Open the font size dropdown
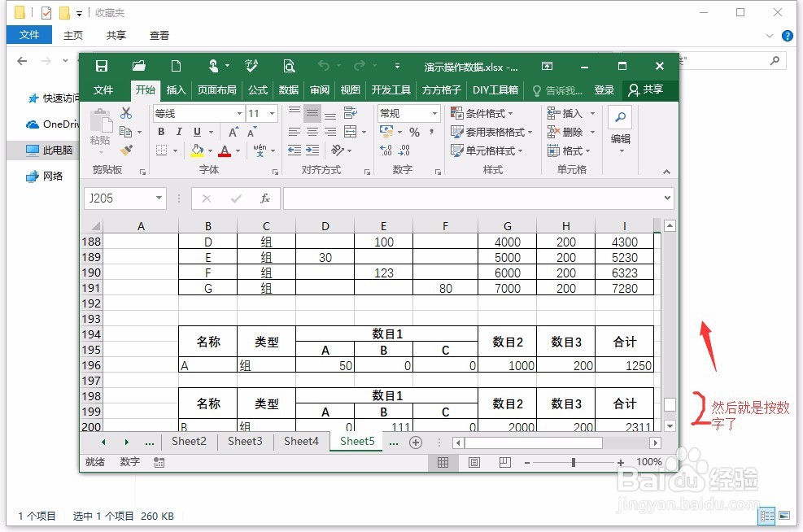The image size is (803, 532). (271, 113)
